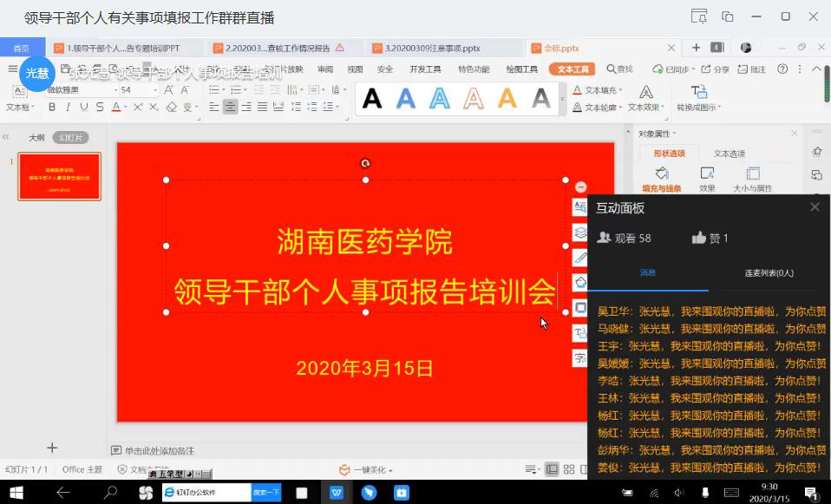Increase font size with the larger A
Image resolution: width=831 pixels, height=504 pixels.
click(x=168, y=90)
